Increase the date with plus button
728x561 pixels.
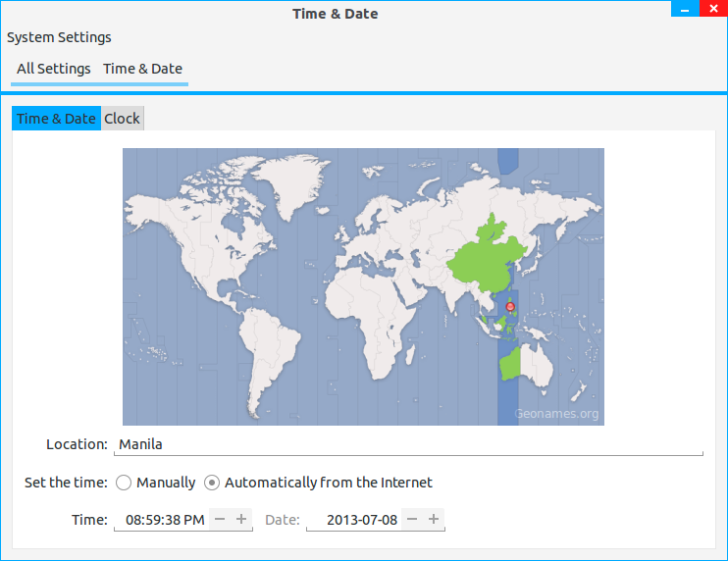click(435, 519)
